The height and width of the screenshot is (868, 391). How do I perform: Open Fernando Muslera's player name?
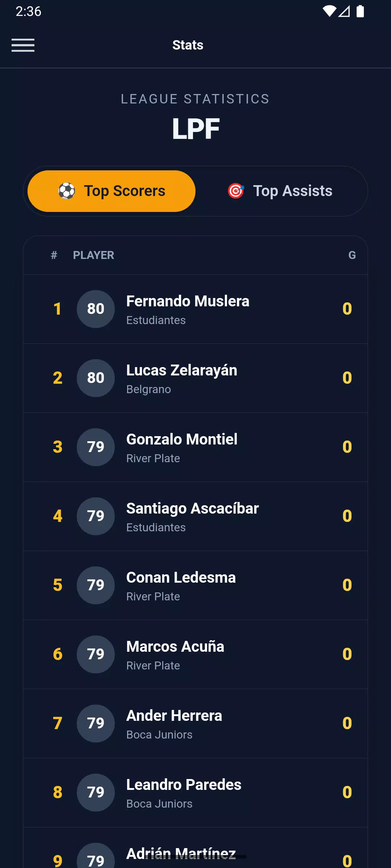188,301
